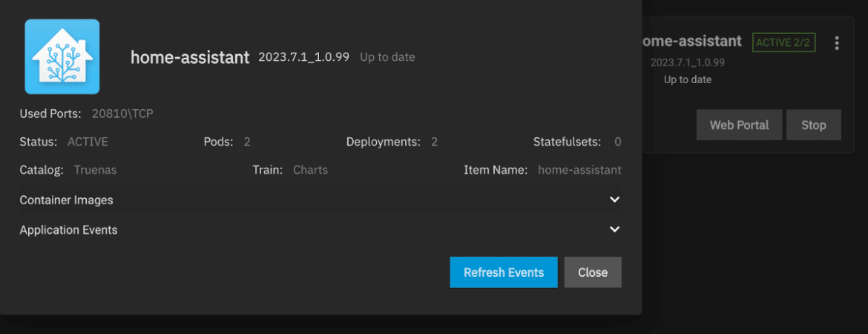Image resolution: width=868 pixels, height=334 pixels.
Task: Select the 20810\TCP used port value
Action: (x=122, y=114)
